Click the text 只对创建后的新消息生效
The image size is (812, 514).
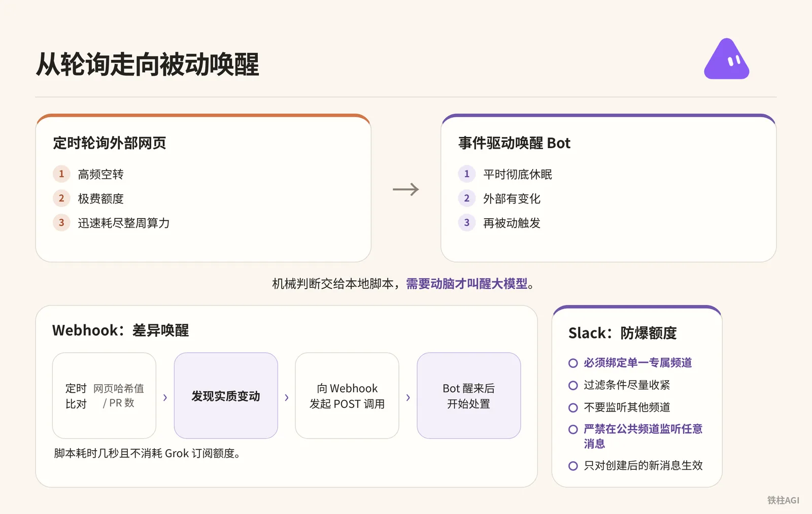(x=643, y=465)
